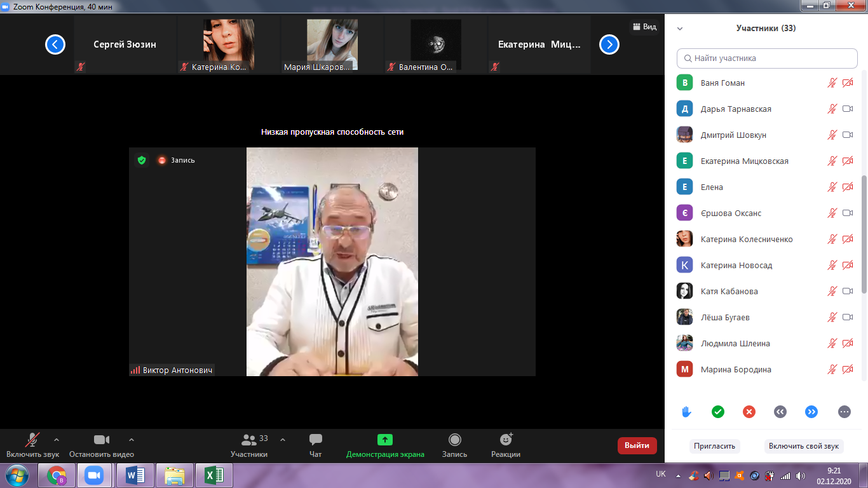Click the green 'yes' checkmark reaction
This screenshot has width=868, height=488.
tap(718, 412)
